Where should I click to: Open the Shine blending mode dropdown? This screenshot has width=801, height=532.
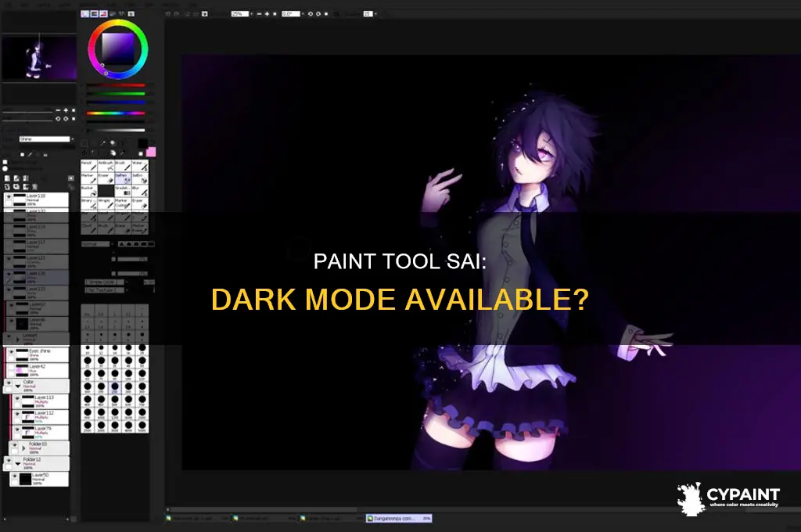tap(46, 139)
